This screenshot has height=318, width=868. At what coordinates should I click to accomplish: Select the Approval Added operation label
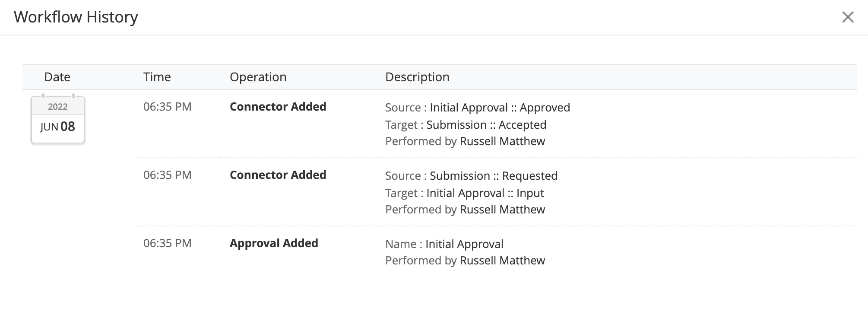pyautogui.click(x=274, y=243)
